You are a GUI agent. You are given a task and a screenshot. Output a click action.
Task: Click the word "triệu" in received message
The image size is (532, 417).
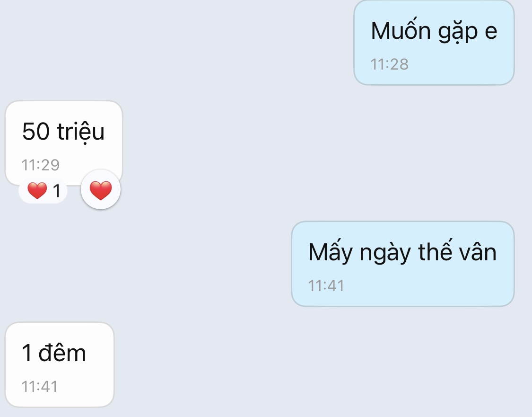81,132
